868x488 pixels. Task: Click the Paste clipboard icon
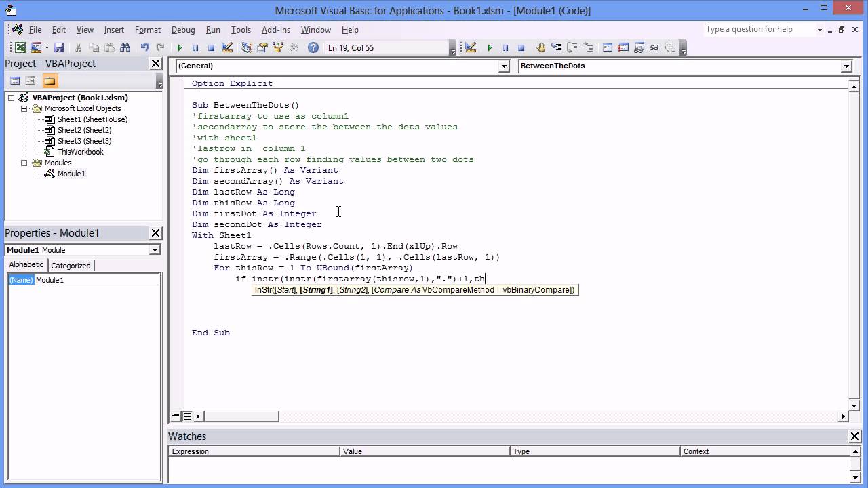click(109, 47)
